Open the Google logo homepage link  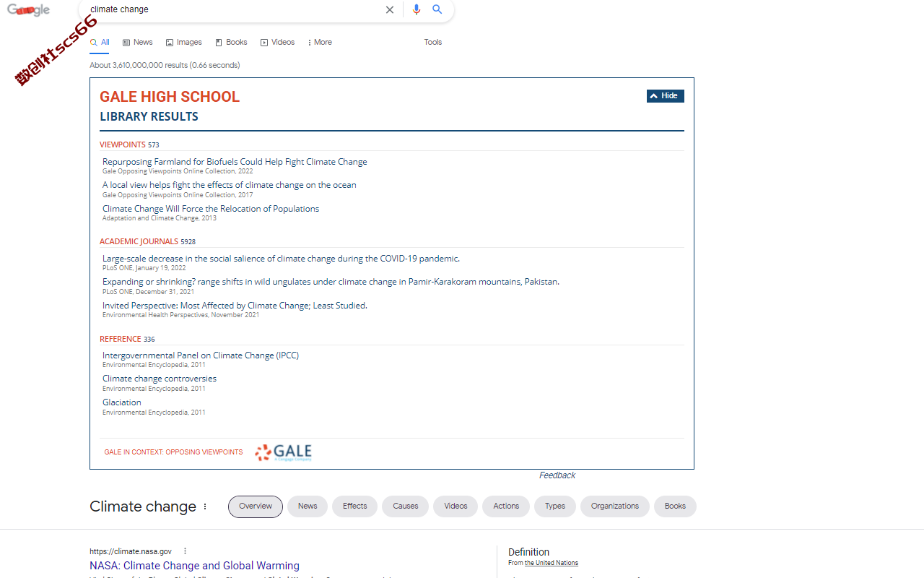(x=29, y=10)
